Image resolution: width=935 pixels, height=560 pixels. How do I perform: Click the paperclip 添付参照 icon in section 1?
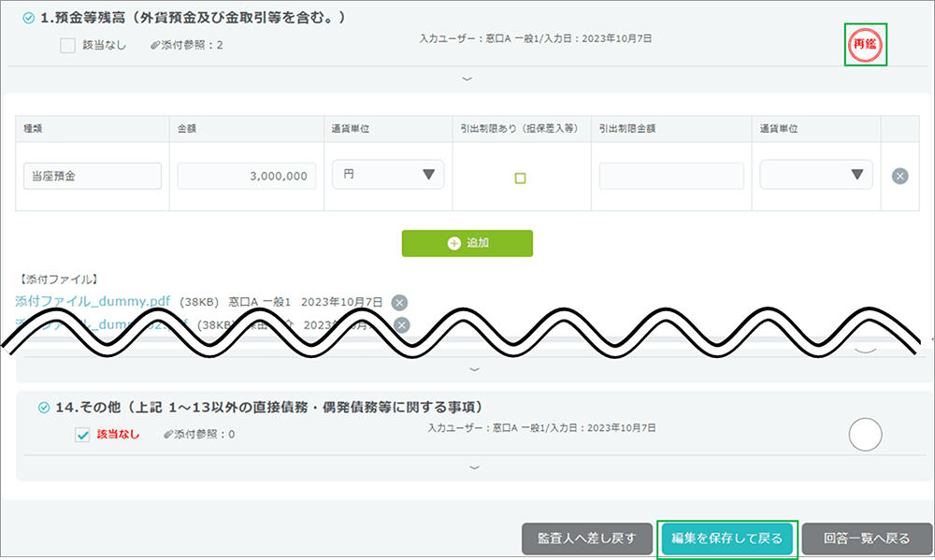[154, 45]
